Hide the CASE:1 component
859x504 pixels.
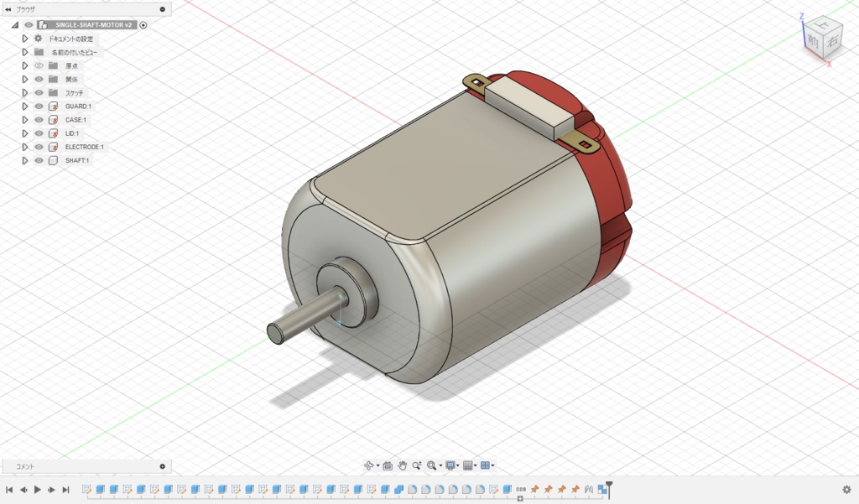point(39,120)
